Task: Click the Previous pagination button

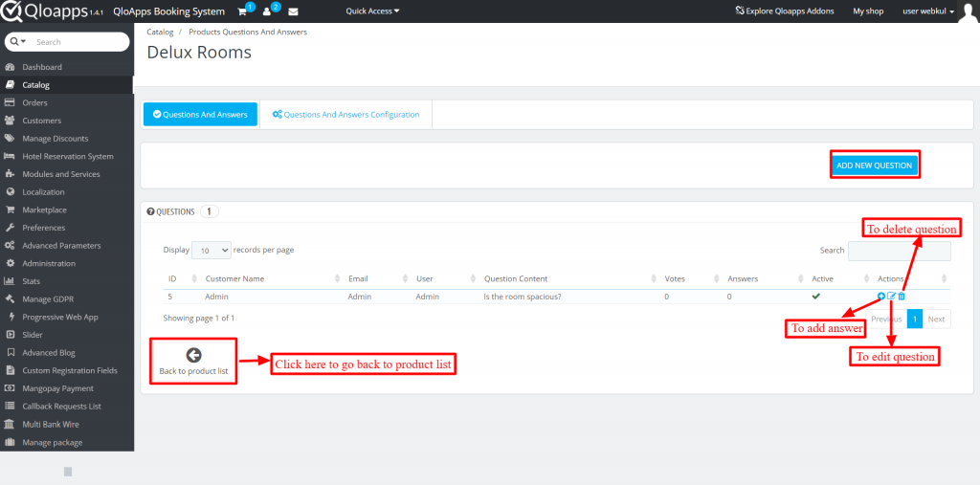Action: pos(886,319)
